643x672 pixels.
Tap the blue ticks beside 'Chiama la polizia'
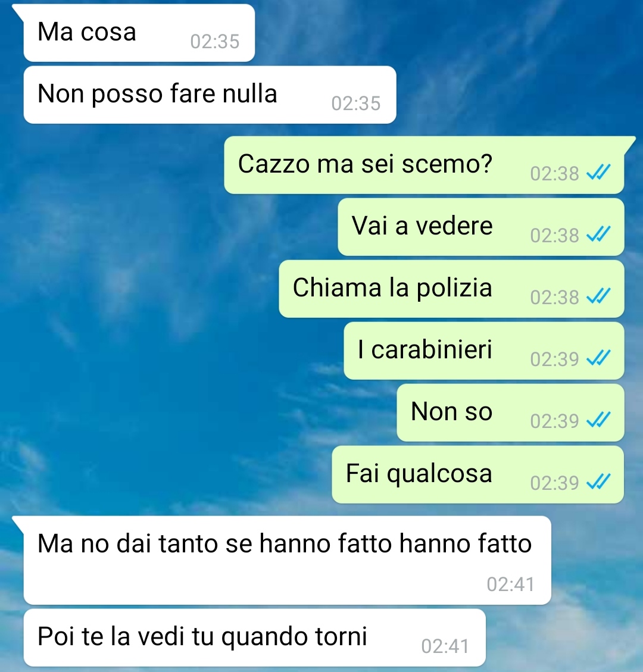point(598,296)
